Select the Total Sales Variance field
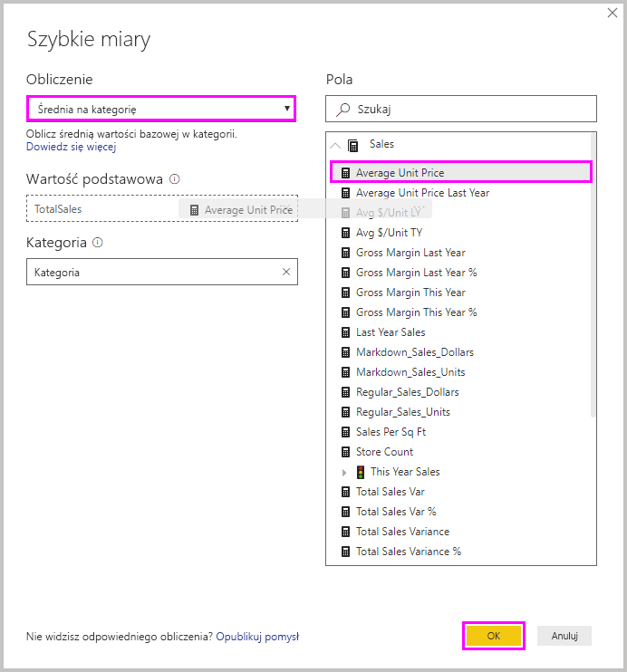Image resolution: width=627 pixels, height=672 pixels. (x=402, y=532)
